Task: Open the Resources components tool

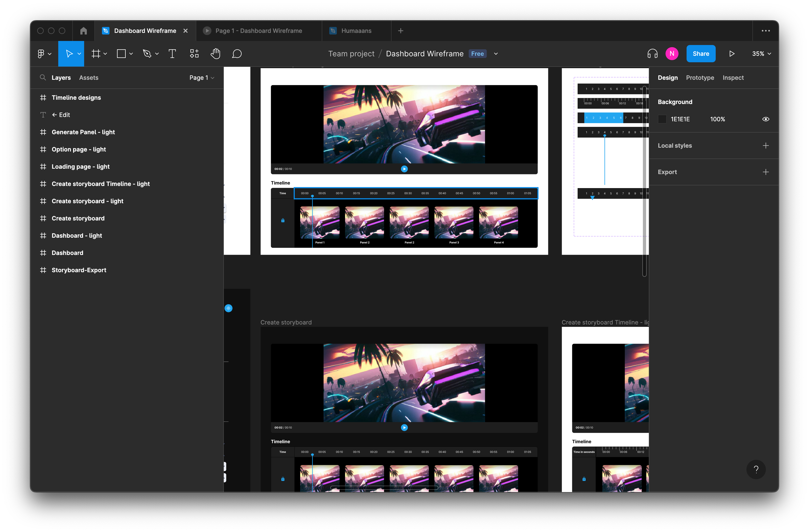Action: (x=194, y=54)
